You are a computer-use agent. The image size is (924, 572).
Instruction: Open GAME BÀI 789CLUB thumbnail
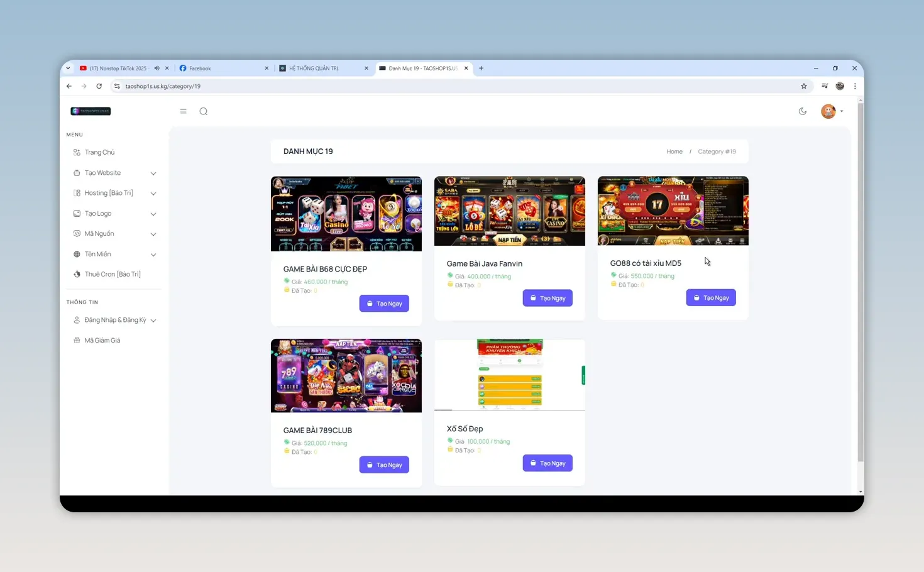pyautogui.click(x=346, y=376)
